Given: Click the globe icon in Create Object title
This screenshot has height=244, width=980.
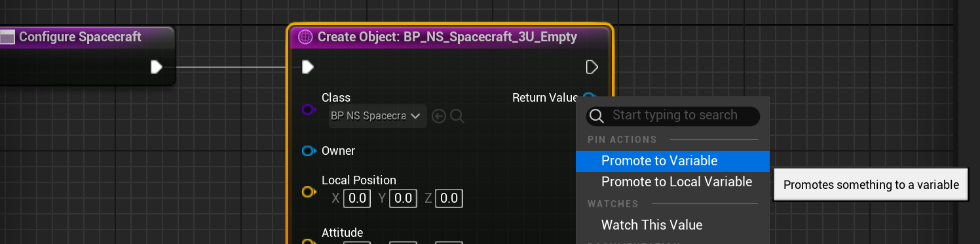Looking at the screenshot, I should click(x=305, y=37).
